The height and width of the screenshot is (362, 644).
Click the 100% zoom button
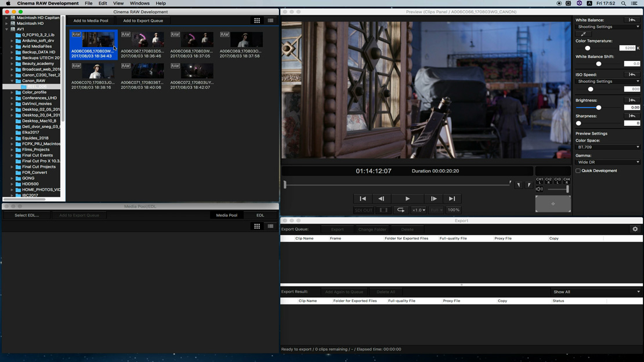(x=454, y=210)
